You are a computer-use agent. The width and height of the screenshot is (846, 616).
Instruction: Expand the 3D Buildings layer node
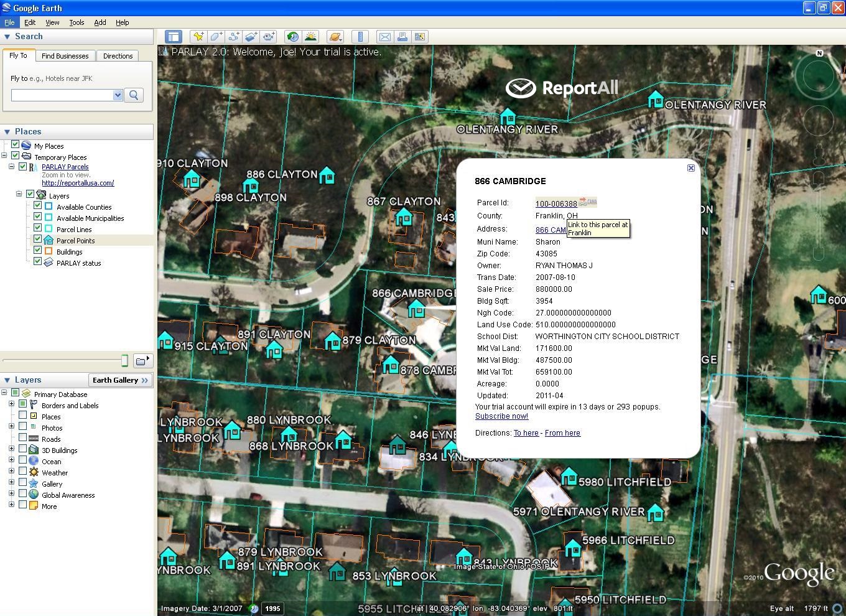(x=11, y=449)
